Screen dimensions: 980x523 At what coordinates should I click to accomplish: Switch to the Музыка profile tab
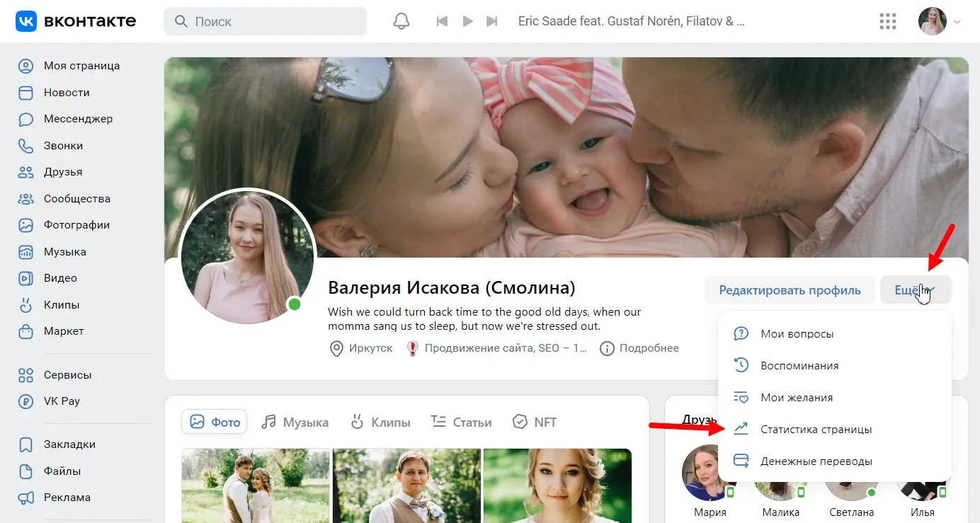(x=295, y=423)
